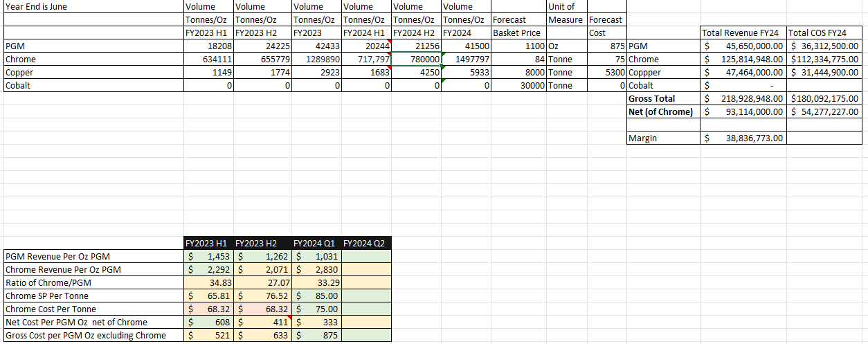Select Copper total COS $31,444,900.00
This screenshot has height=344, width=868.
point(824,73)
